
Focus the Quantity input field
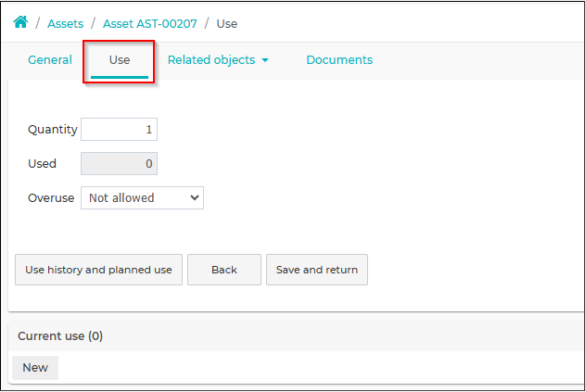tap(119, 130)
